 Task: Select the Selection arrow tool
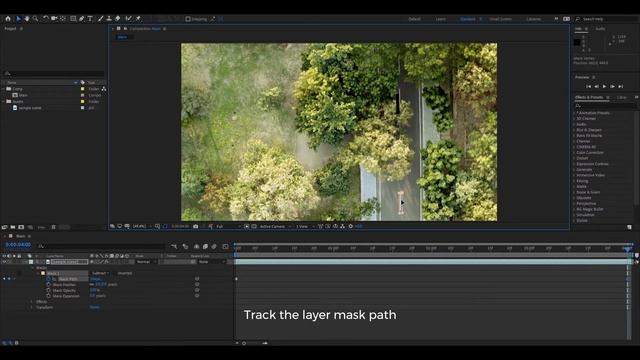[18, 18]
